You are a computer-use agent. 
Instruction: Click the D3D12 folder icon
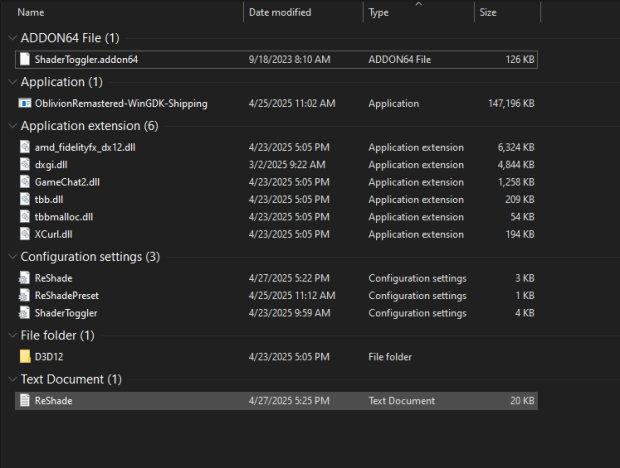click(25, 356)
